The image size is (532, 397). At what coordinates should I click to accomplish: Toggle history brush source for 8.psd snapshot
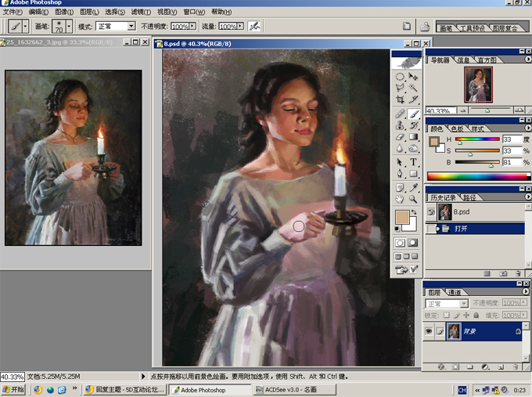[431, 212]
